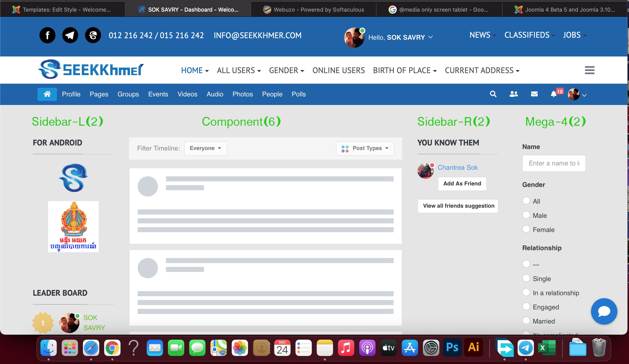The image size is (629, 364).
Task: Click the Add As Friend button
Action: pyautogui.click(x=462, y=184)
